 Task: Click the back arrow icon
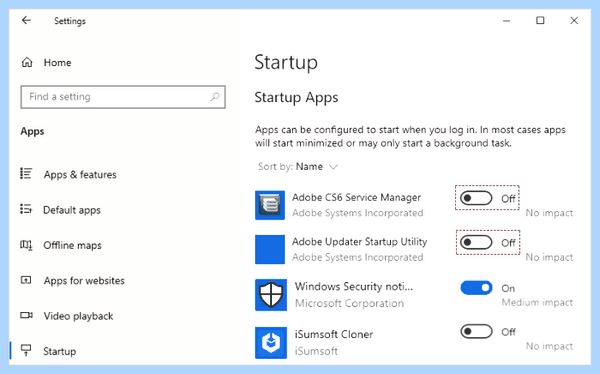click(x=26, y=20)
